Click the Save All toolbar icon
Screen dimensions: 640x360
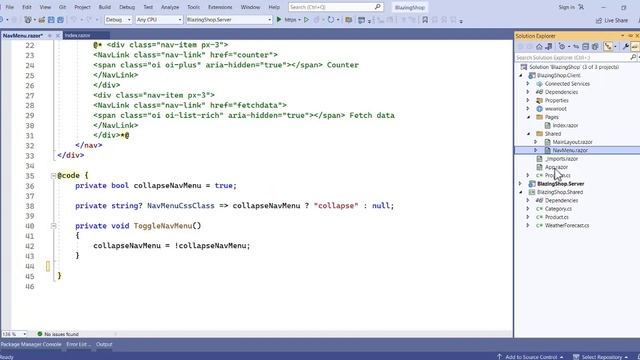(60, 20)
